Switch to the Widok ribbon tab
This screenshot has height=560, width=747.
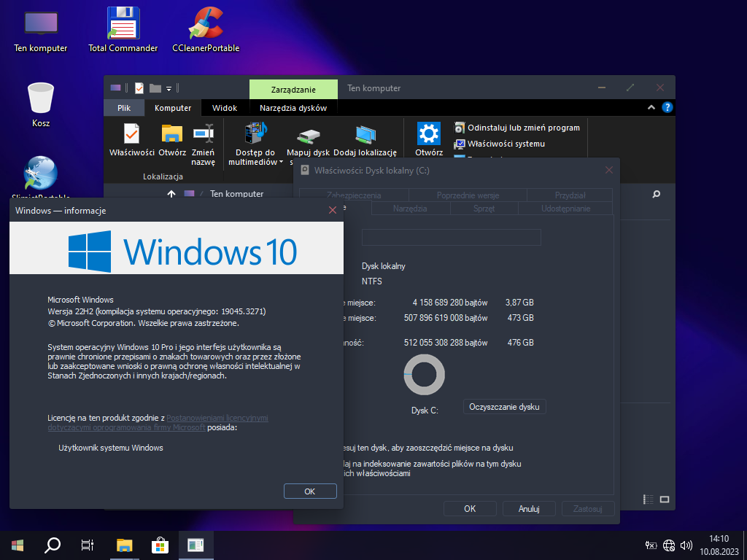(x=225, y=108)
